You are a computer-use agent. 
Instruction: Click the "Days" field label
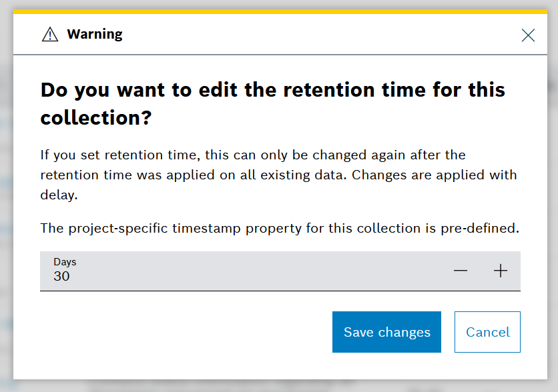[65, 263]
